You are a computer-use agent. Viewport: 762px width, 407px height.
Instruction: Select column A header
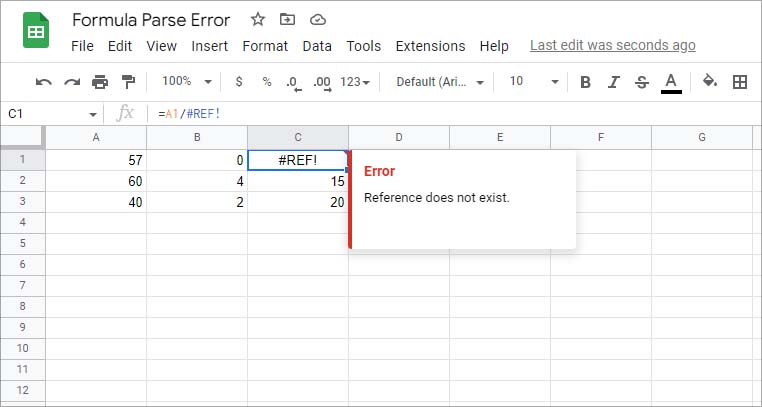[x=96, y=137]
